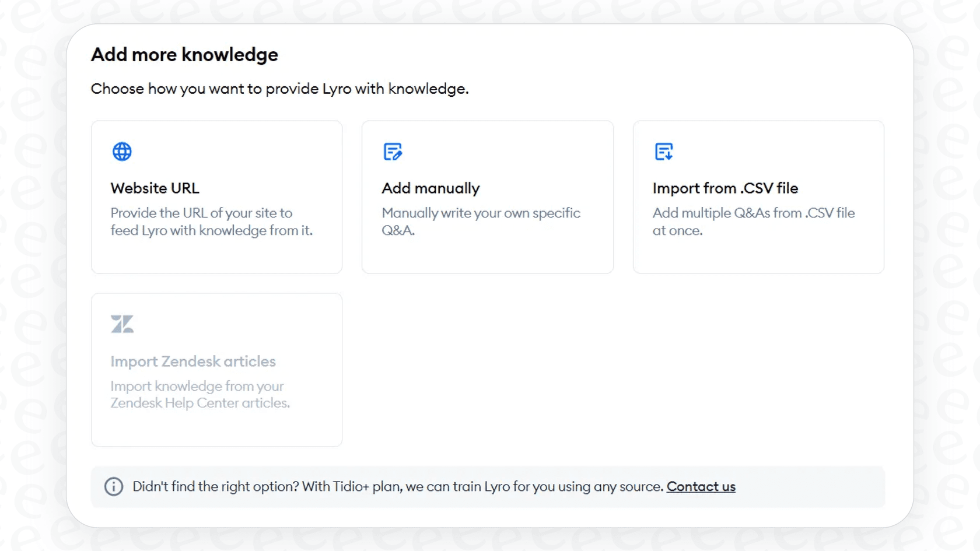The width and height of the screenshot is (980, 551).
Task: Click the Zendesk logo icon
Action: click(x=122, y=324)
